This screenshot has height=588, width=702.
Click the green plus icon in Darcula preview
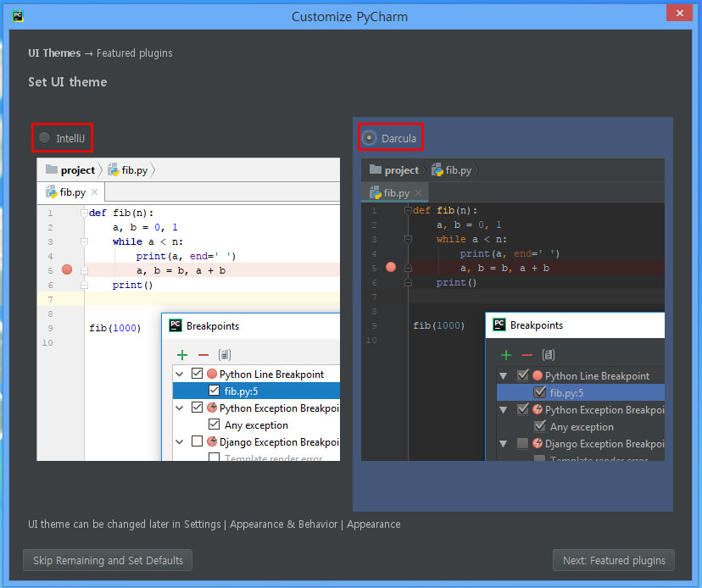(506, 356)
